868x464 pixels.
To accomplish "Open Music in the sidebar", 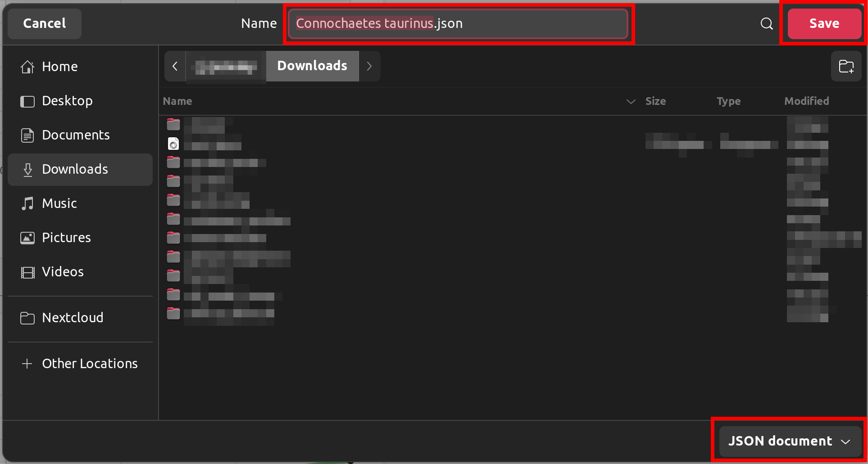I will (x=80, y=203).
